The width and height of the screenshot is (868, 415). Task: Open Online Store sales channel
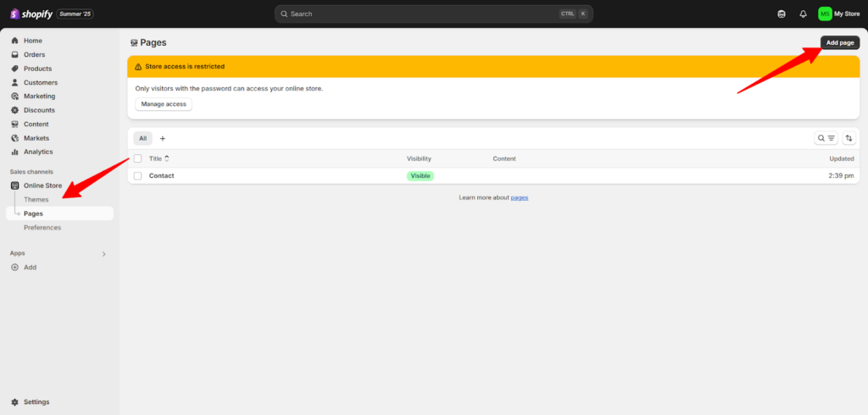pyautogui.click(x=42, y=185)
